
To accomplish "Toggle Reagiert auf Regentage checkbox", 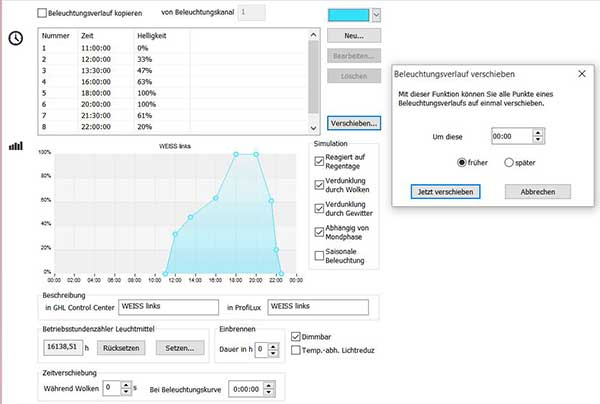I will coord(319,158).
